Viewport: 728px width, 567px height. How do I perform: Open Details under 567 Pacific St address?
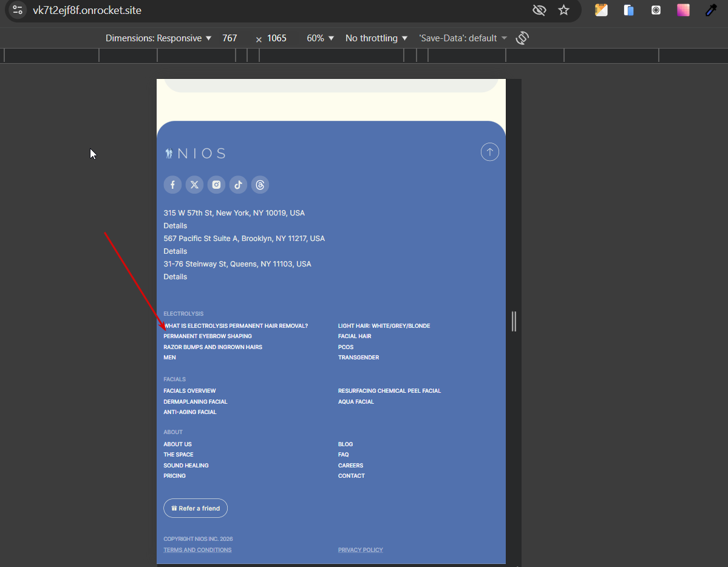coord(175,251)
